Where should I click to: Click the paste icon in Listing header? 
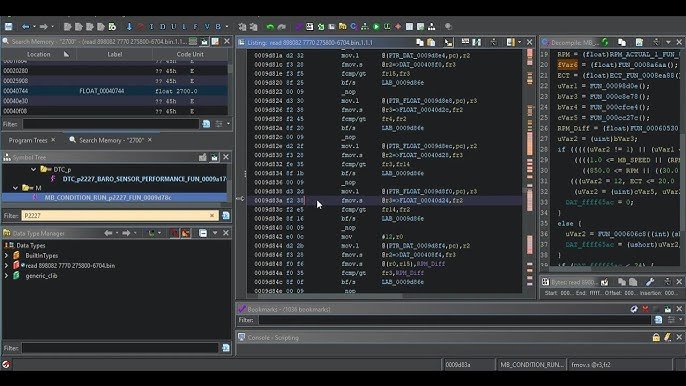pos(431,42)
